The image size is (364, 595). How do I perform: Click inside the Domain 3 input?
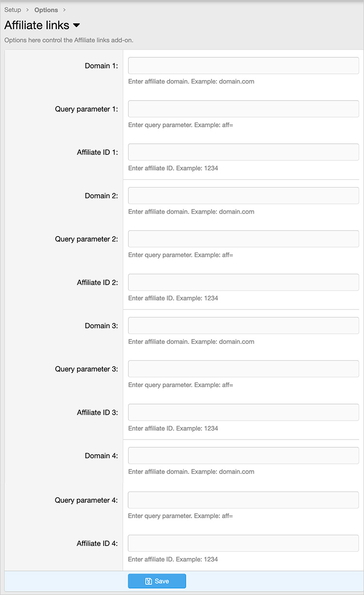click(243, 325)
